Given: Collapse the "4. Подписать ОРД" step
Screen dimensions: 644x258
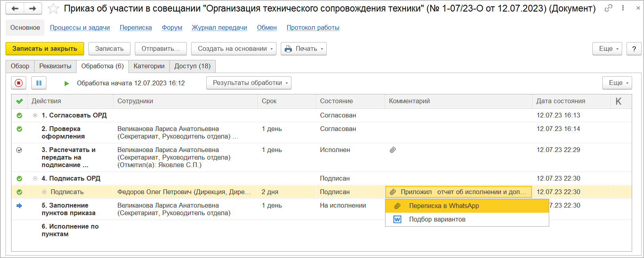Looking at the screenshot, I should coord(35,179).
